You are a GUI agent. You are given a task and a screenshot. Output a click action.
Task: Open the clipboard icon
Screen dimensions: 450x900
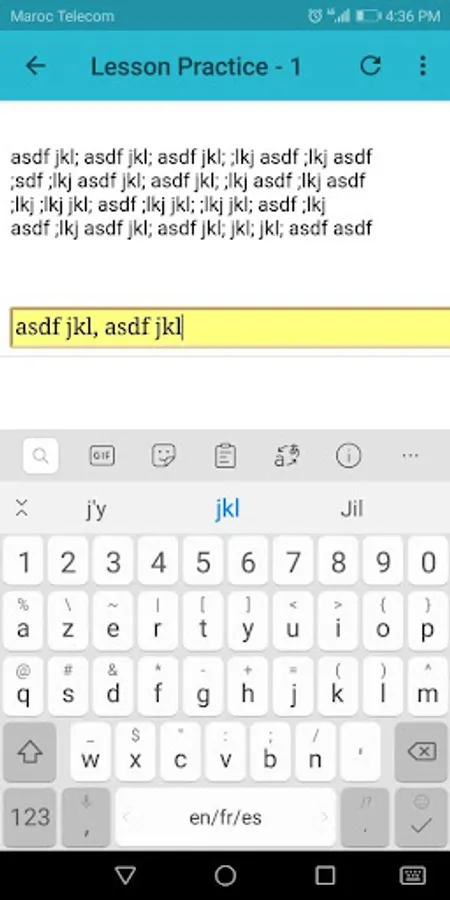(225, 456)
